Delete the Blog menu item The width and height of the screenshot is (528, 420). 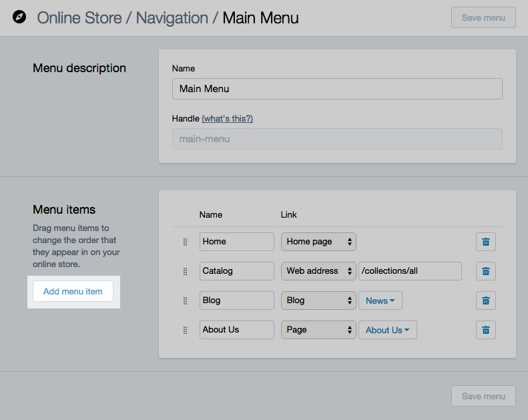coord(485,300)
